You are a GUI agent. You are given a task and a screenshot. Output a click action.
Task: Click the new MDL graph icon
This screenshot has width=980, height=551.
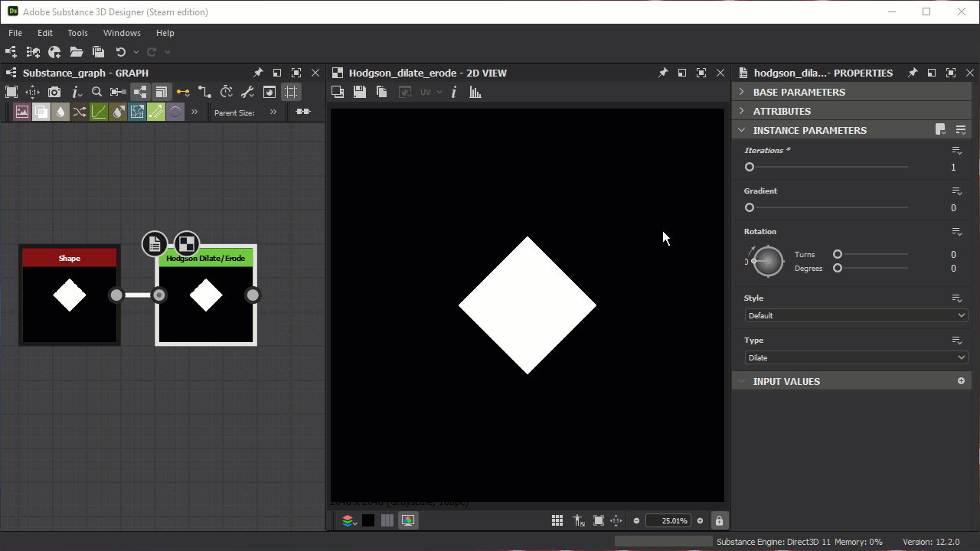33,52
